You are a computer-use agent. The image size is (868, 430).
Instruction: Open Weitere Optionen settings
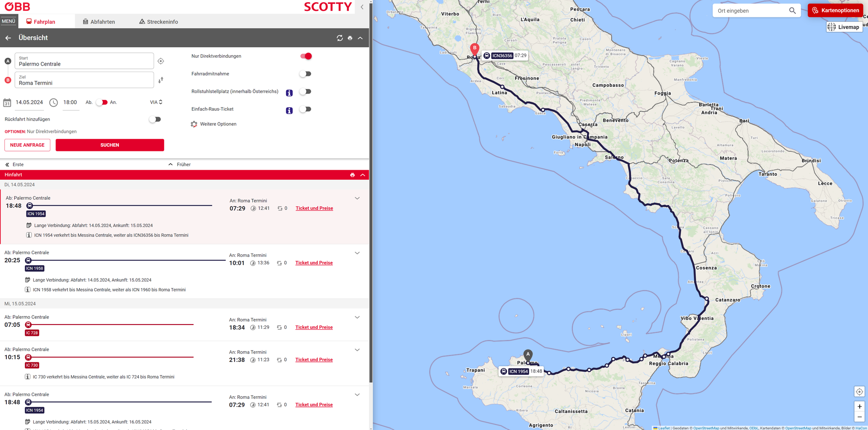click(x=214, y=124)
